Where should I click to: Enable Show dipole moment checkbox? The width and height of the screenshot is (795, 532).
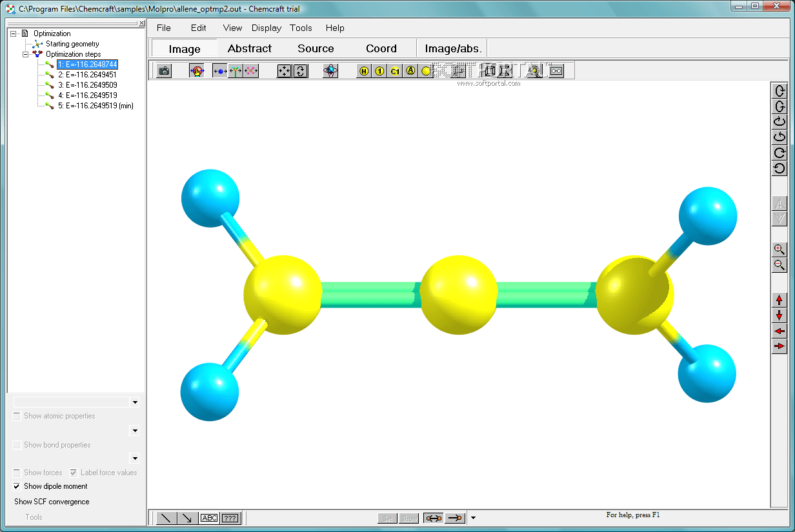(x=17, y=486)
